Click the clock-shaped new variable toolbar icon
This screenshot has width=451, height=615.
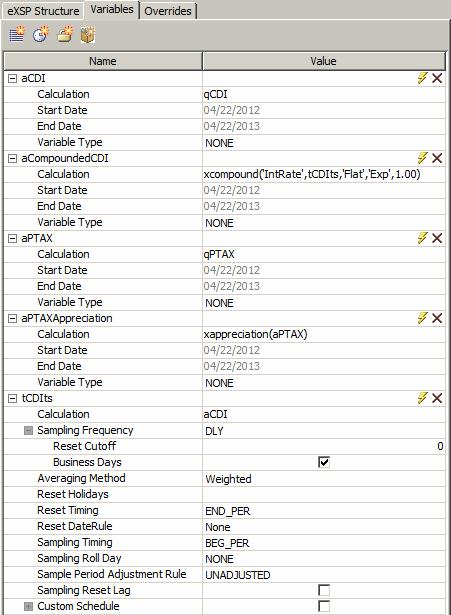[41, 35]
